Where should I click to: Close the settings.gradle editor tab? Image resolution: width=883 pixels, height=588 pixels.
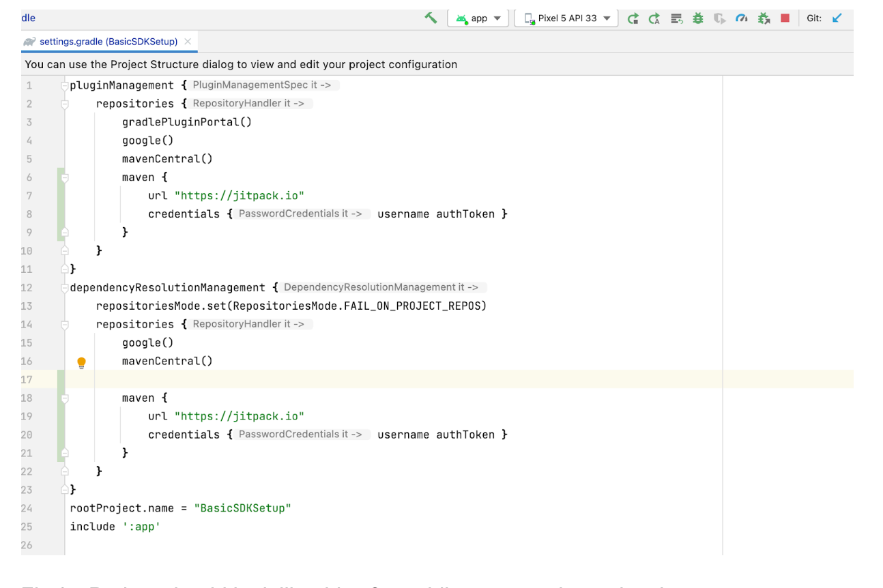(x=187, y=42)
